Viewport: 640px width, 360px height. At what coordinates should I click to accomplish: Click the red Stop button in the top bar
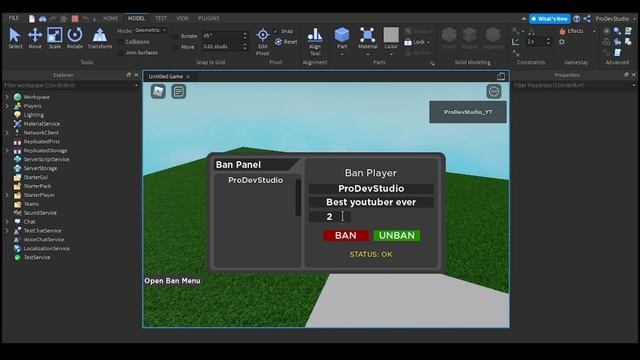75,19
